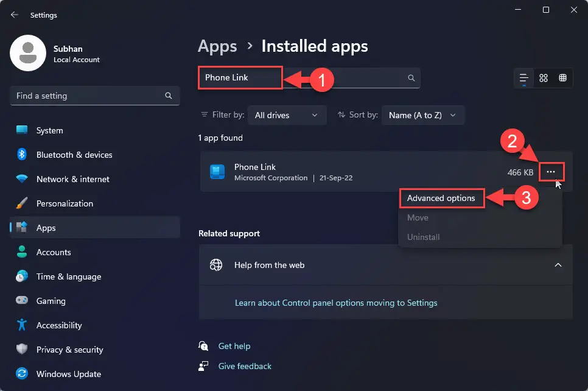
Task: Open Time & language settings
Action: coord(95,277)
